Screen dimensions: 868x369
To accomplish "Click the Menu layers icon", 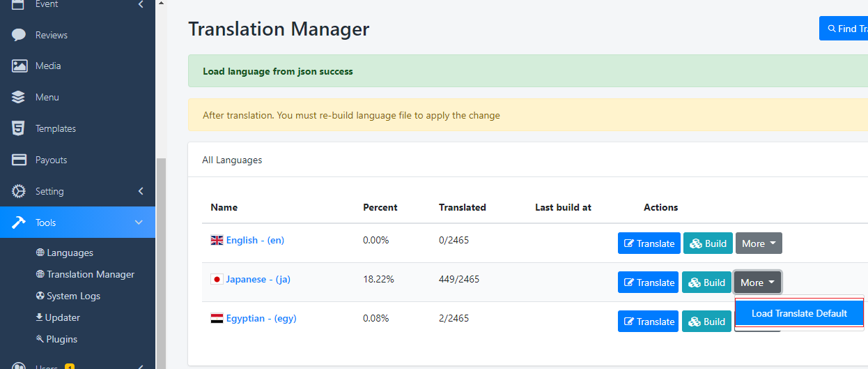I will click(x=19, y=98).
